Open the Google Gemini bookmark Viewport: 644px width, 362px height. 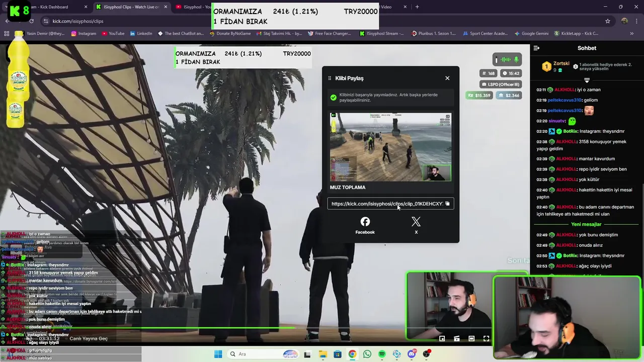coord(531,34)
